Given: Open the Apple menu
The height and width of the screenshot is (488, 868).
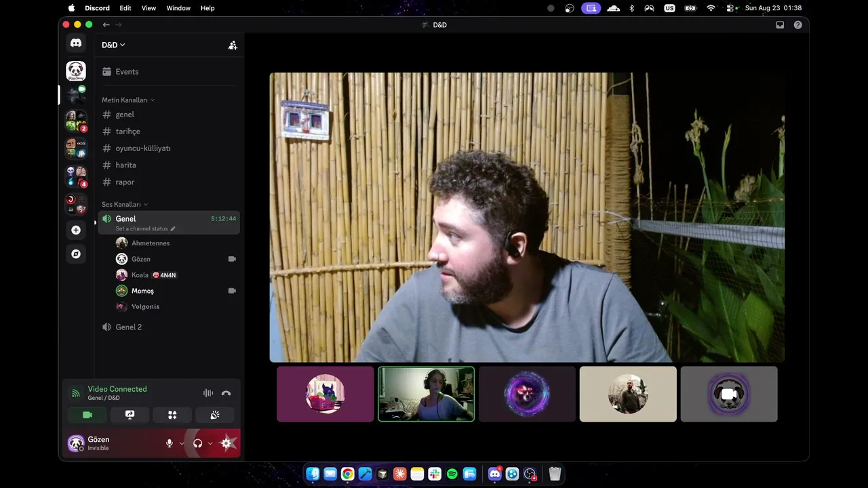Looking at the screenshot, I should pyautogui.click(x=71, y=8).
